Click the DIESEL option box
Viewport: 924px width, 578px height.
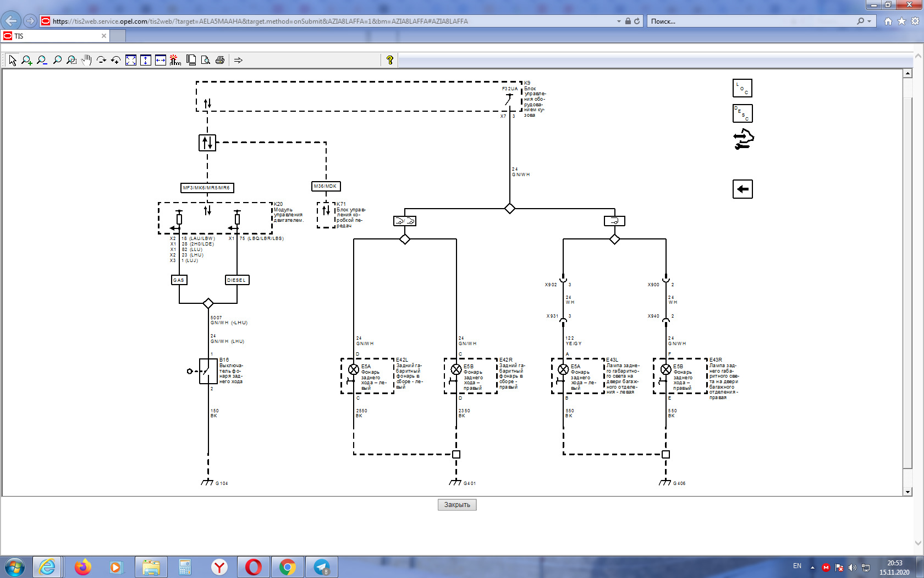click(237, 280)
